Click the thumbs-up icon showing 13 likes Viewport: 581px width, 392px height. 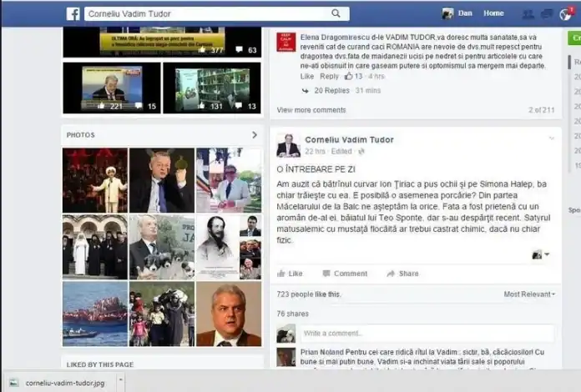tap(349, 77)
